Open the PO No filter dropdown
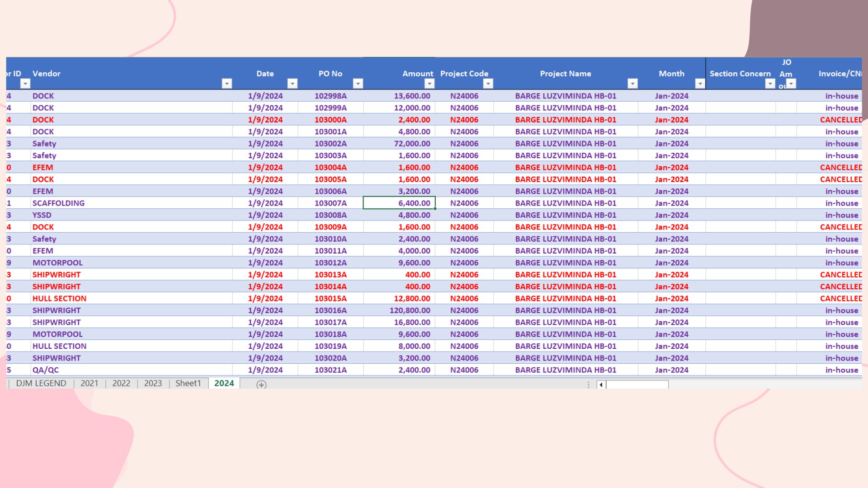Viewport: 868px width, 488px height. (x=358, y=84)
